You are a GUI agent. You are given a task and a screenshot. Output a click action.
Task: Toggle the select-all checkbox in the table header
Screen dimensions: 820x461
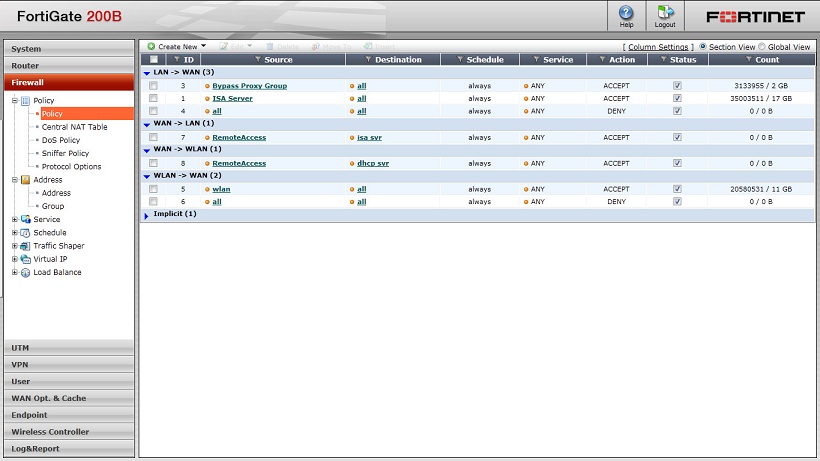154,60
